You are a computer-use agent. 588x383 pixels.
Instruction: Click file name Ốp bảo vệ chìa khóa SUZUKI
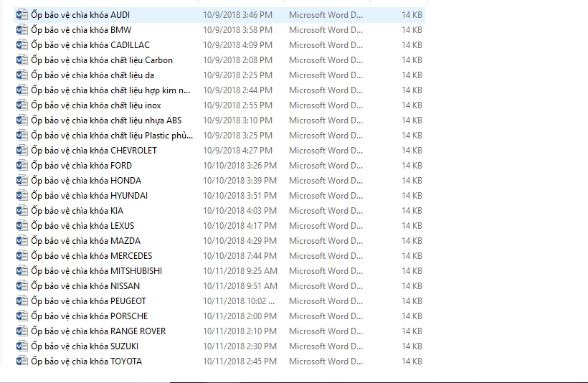(x=85, y=346)
